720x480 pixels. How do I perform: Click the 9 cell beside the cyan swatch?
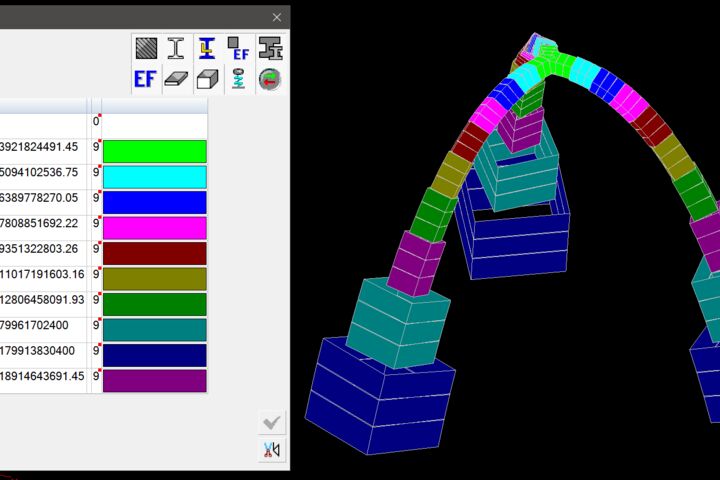(96, 177)
